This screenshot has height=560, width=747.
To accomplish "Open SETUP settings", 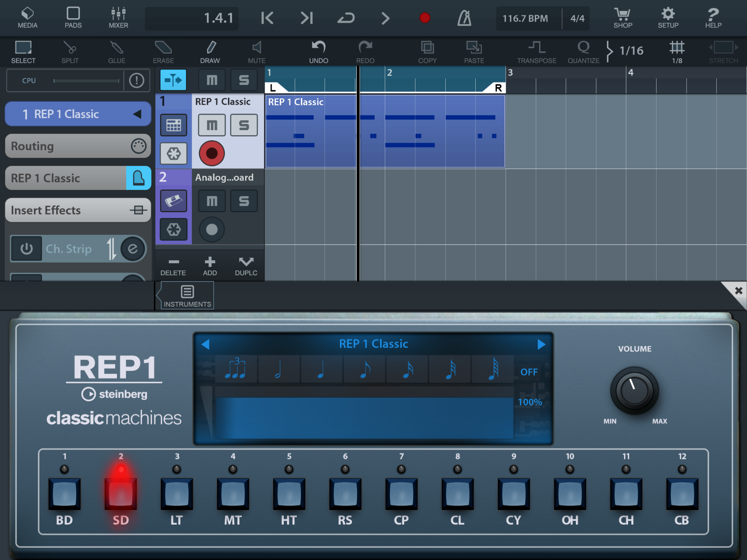I will pyautogui.click(x=668, y=17).
